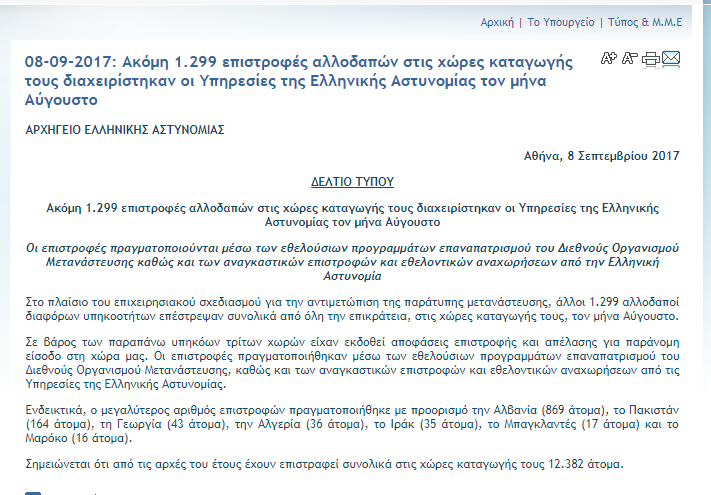Open Τύπος & Μ.Μ.Ε navigation link
This screenshot has height=495, width=711.
(645, 22)
